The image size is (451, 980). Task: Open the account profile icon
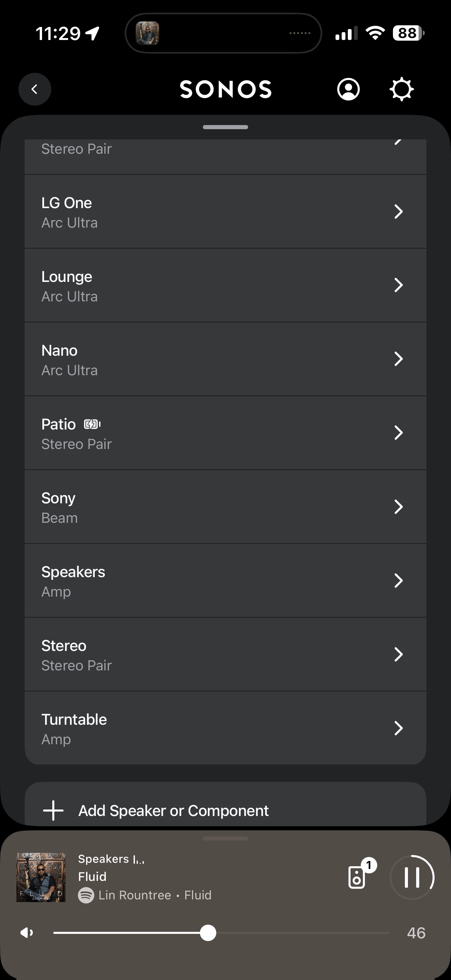coord(348,90)
